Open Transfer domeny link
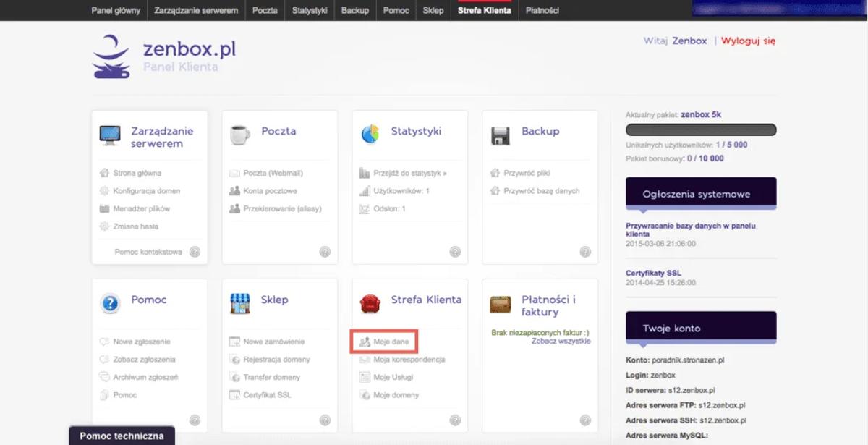 [x=272, y=377]
